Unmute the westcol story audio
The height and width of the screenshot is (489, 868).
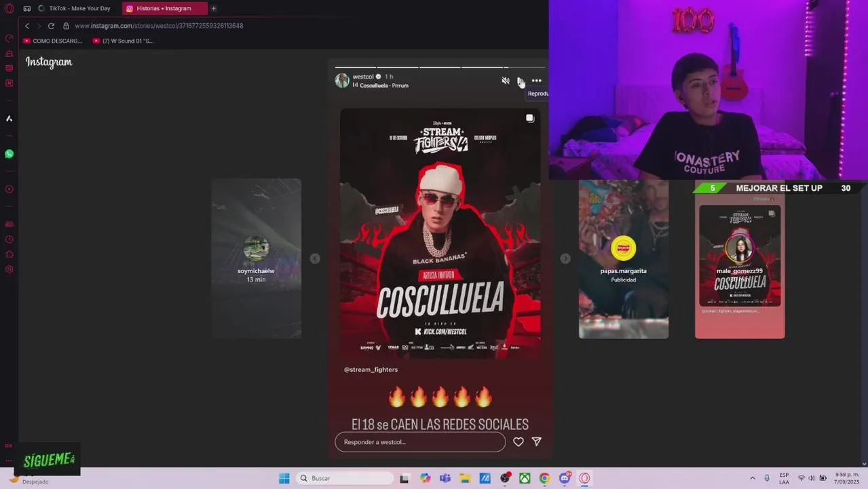(x=505, y=81)
